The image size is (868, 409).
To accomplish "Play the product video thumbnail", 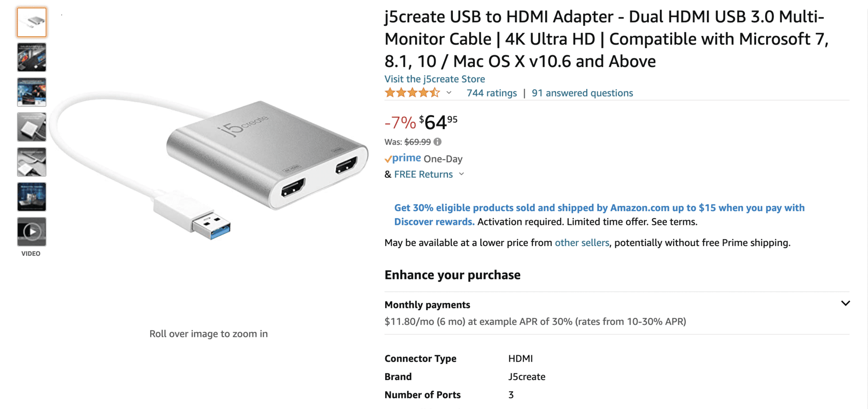I will pyautogui.click(x=31, y=232).
